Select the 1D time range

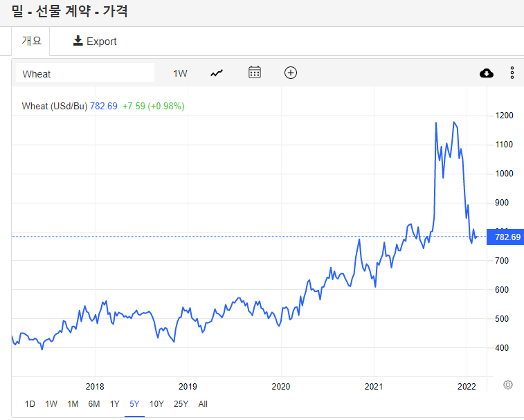click(x=30, y=404)
